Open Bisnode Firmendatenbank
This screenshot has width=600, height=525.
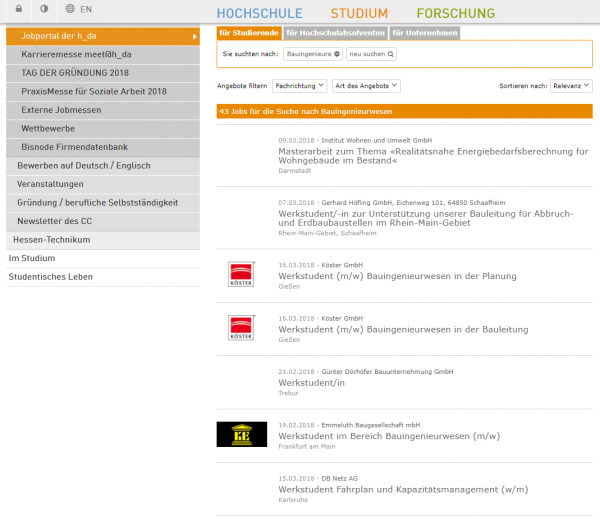point(103,147)
